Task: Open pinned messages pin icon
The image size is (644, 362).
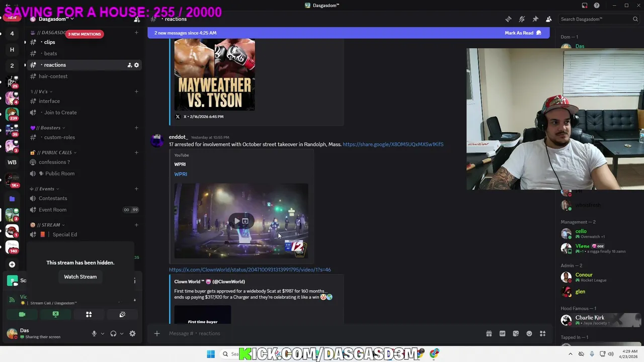Action: pos(535,19)
